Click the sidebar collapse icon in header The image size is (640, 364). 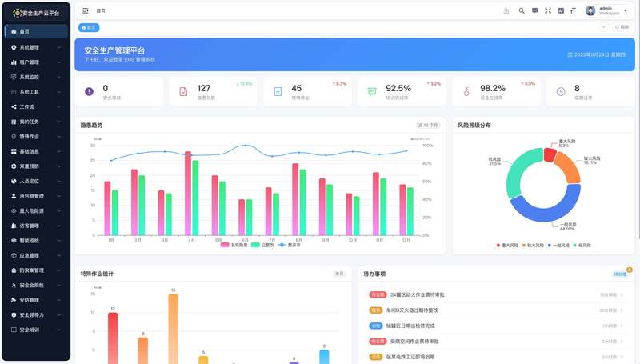pos(86,10)
